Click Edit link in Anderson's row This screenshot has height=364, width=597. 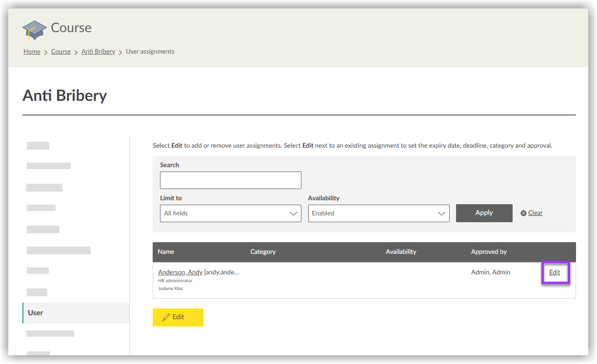555,272
